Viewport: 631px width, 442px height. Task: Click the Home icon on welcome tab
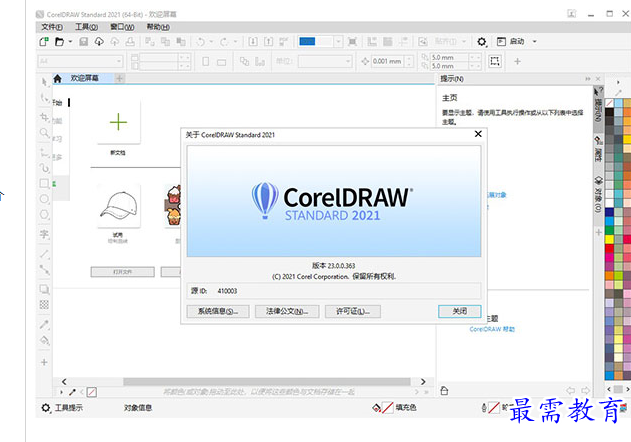pyautogui.click(x=58, y=78)
